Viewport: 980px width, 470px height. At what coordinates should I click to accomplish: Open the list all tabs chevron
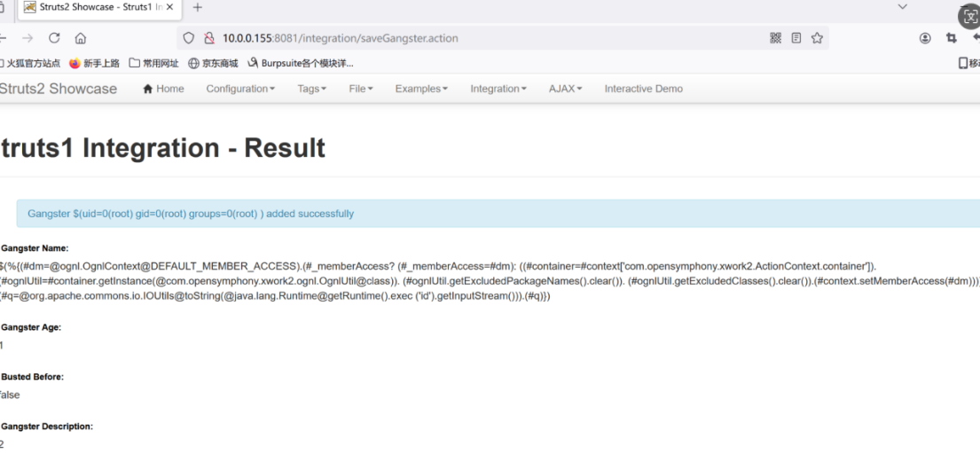903,7
